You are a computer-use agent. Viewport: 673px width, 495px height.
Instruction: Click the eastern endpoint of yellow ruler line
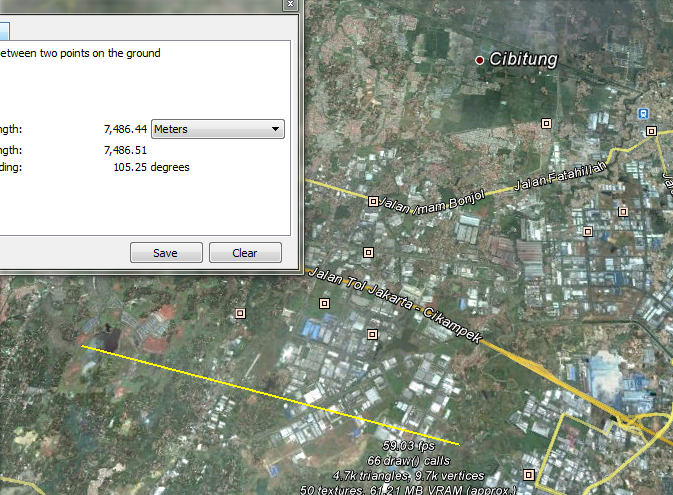[x=460, y=443]
